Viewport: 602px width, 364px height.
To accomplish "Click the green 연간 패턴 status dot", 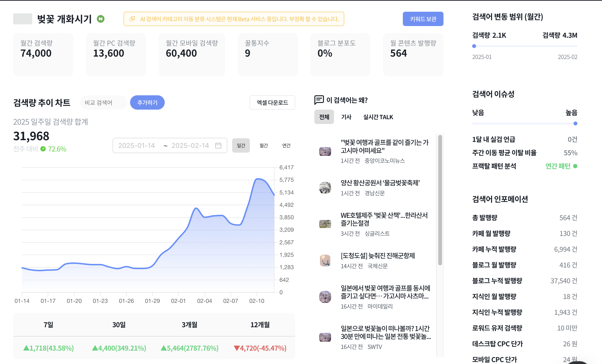I will click(x=575, y=166).
